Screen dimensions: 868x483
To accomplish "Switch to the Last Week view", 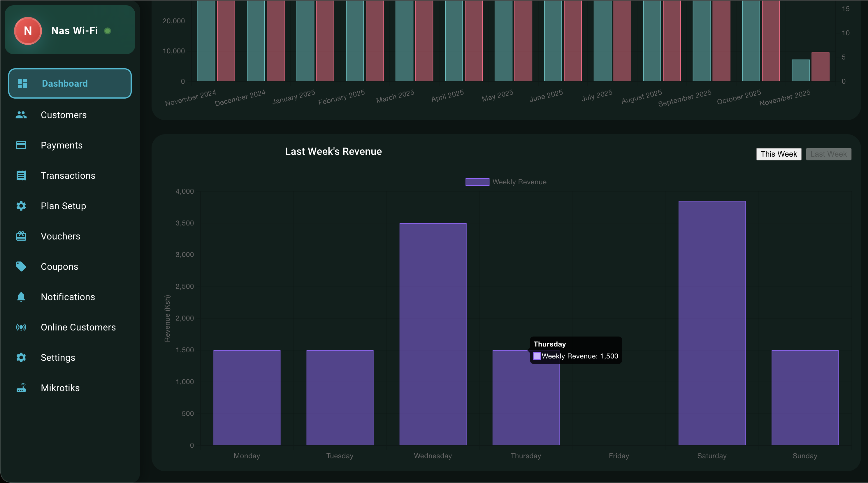I will 829,154.
